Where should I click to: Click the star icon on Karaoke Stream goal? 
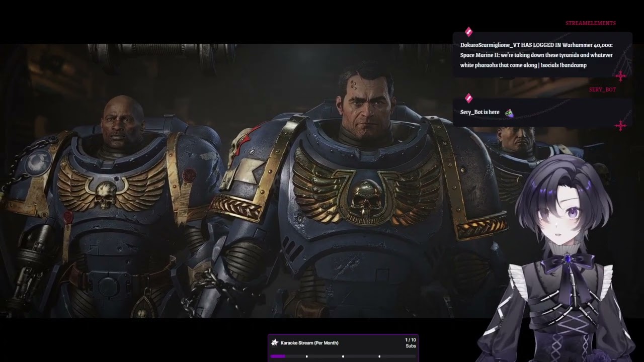(x=275, y=342)
